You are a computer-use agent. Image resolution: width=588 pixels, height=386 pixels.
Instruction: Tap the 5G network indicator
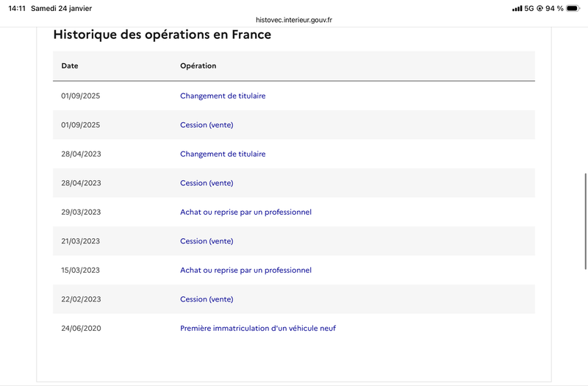[529, 8]
